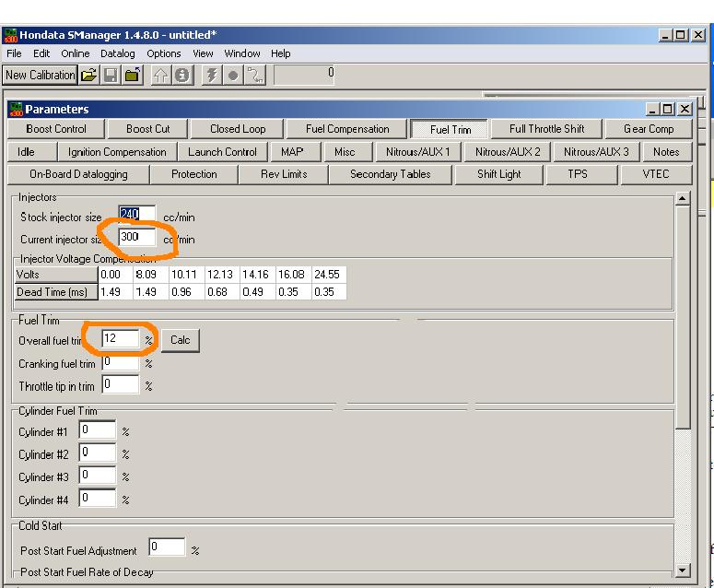Viewport: 714px width, 588px height.
Task: Click the Overall fuel trim field
Action: [x=120, y=339]
